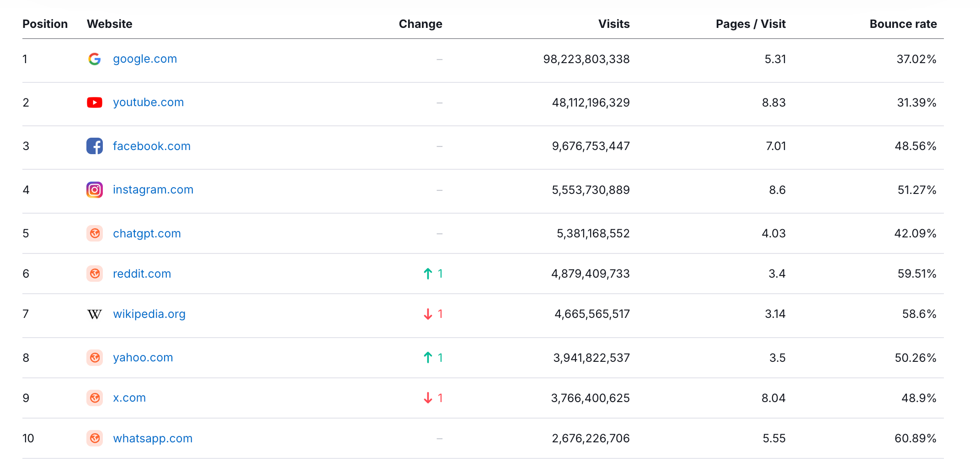
Task: Click the Bounce rate column header
Action: click(x=903, y=24)
